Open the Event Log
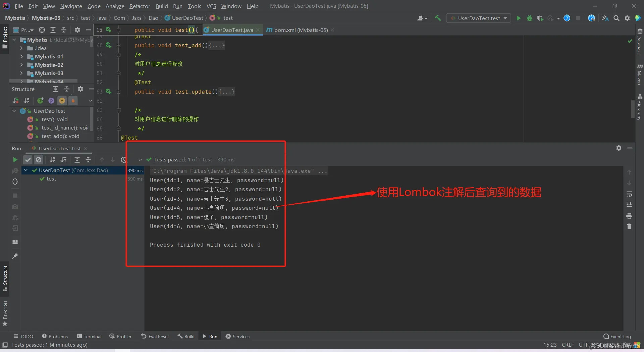 pyautogui.click(x=617, y=336)
